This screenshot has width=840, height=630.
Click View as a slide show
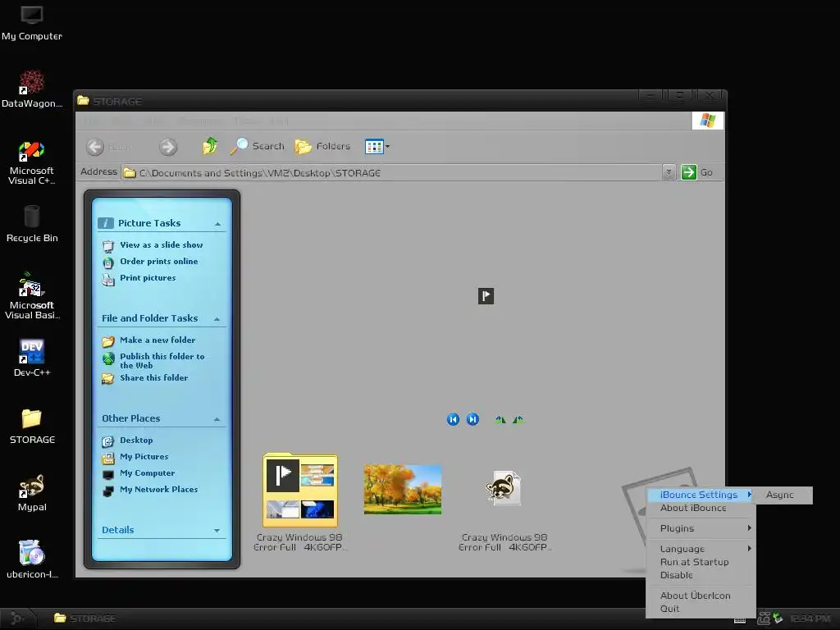click(x=162, y=244)
